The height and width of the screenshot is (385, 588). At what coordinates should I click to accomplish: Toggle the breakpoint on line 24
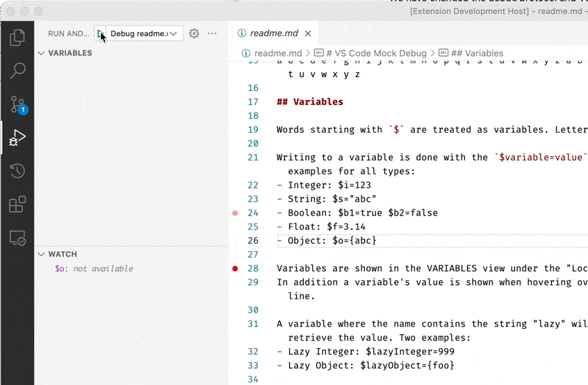(x=235, y=213)
